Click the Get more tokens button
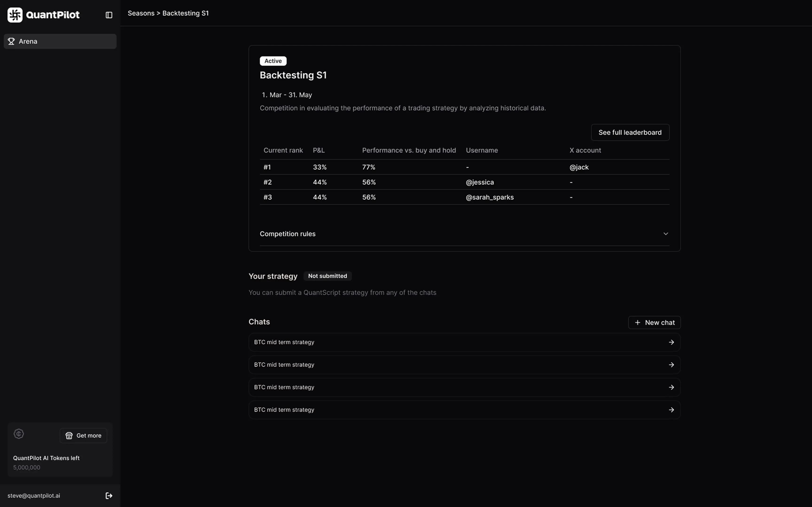The image size is (812, 507). [83, 435]
